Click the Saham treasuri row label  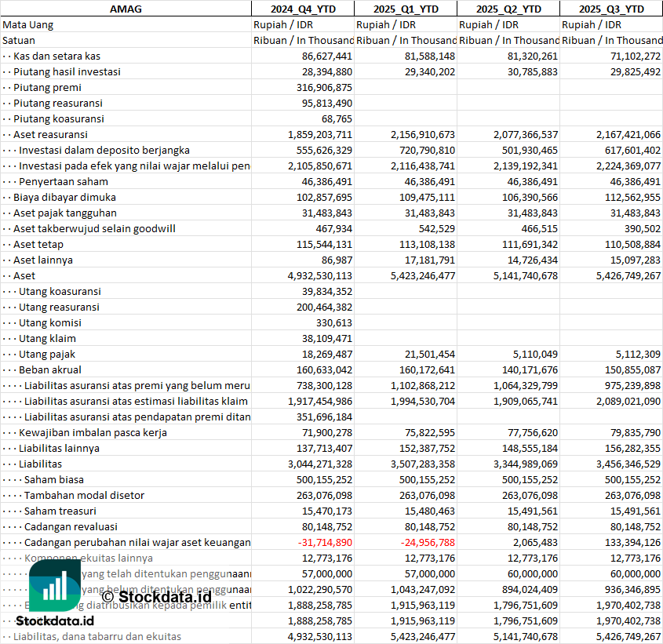pos(60,511)
